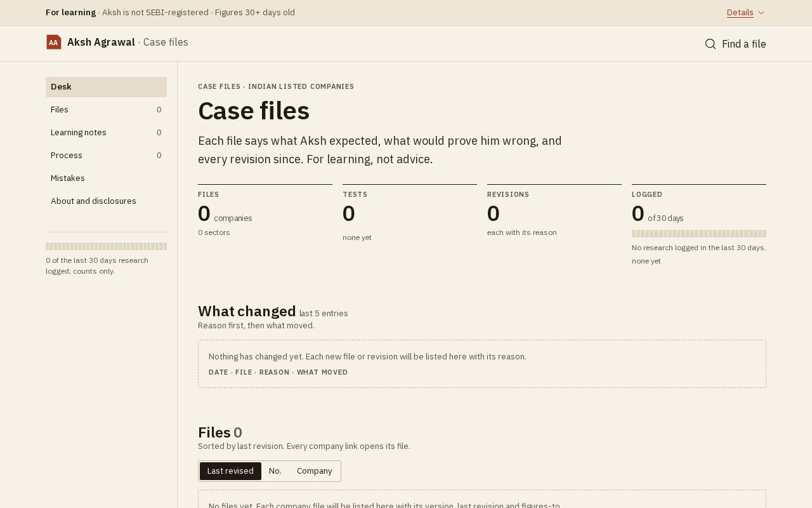The image size is (812, 508).
Task: Open About and disclosures page
Action: 106,201
